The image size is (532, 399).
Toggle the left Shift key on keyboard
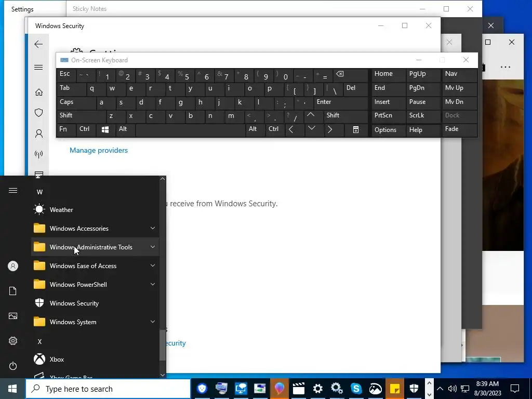click(81, 116)
